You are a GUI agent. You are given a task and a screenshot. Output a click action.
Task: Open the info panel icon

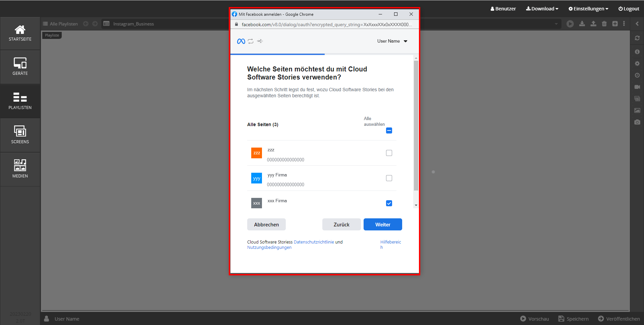pos(637,52)
